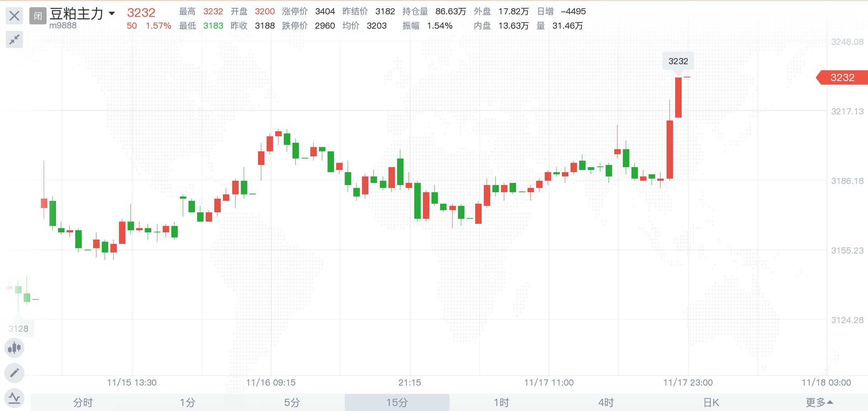Image resolution: width=868 pixels, height=411 pixels.
Task: Click the 3128 low-price callout label
Action: tap(18, 329)
